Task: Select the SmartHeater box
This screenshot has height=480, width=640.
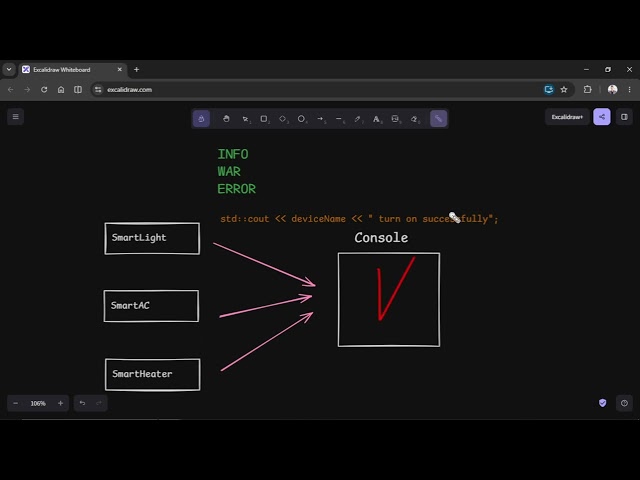Action: (153, 375)
